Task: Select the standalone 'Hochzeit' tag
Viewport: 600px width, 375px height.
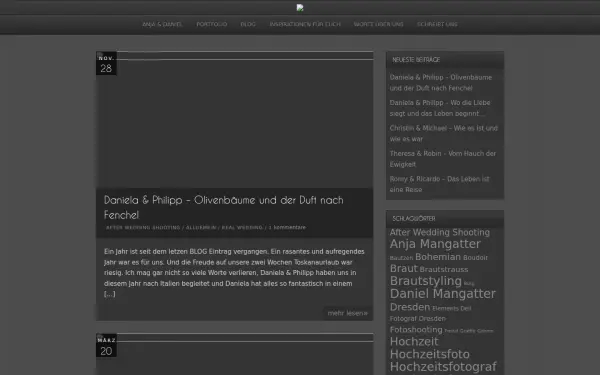Action: pos(414,341)
